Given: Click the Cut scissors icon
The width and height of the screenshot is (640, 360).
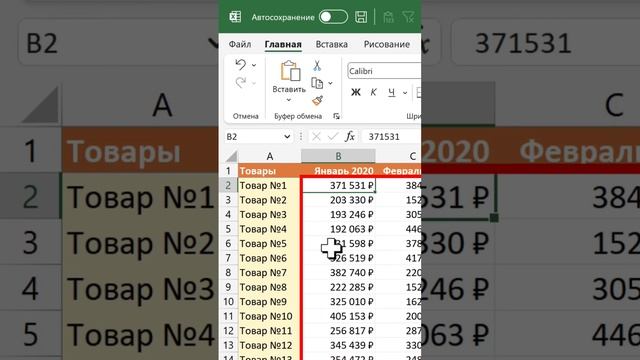Looking at the screenshot, I should point(317,66).
